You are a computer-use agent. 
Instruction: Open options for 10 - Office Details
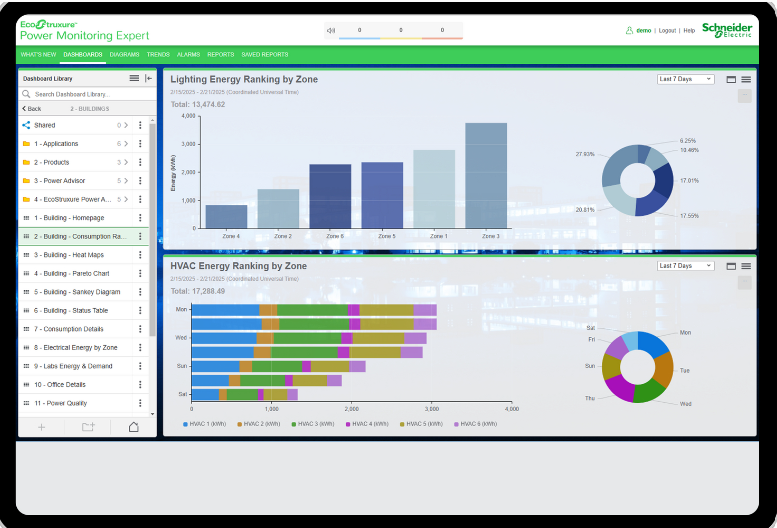coord(140,385)
